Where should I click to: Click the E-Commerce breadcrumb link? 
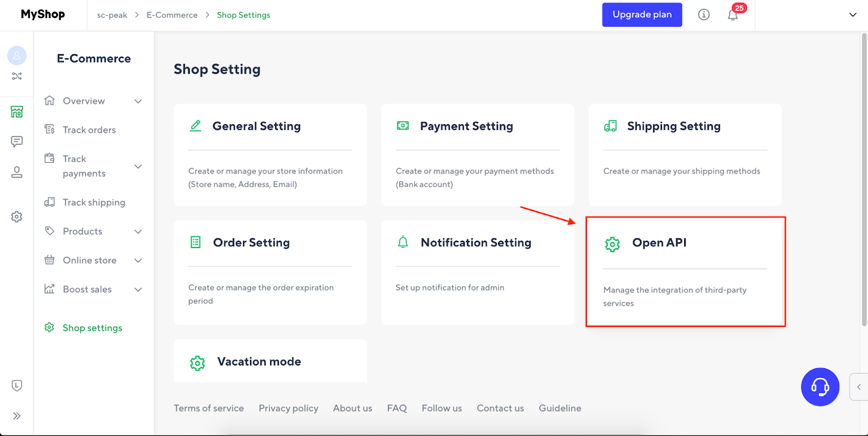tap(172, 15)
